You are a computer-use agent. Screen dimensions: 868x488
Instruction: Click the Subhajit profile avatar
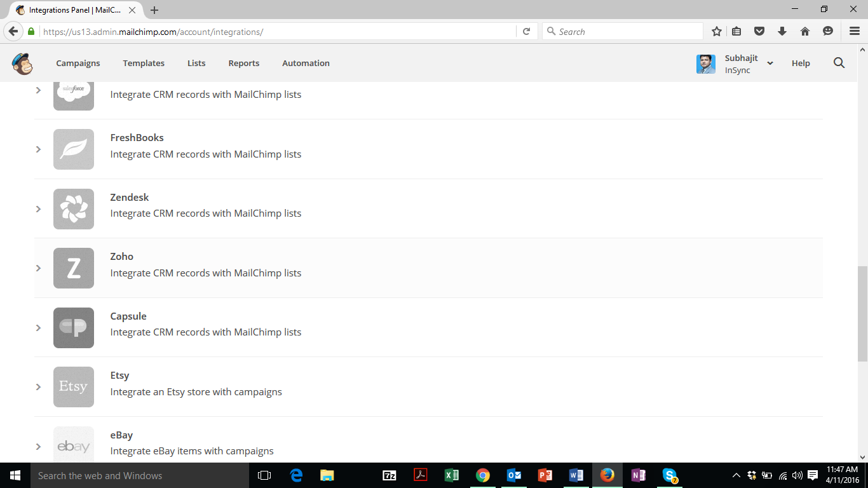[706, 64]
